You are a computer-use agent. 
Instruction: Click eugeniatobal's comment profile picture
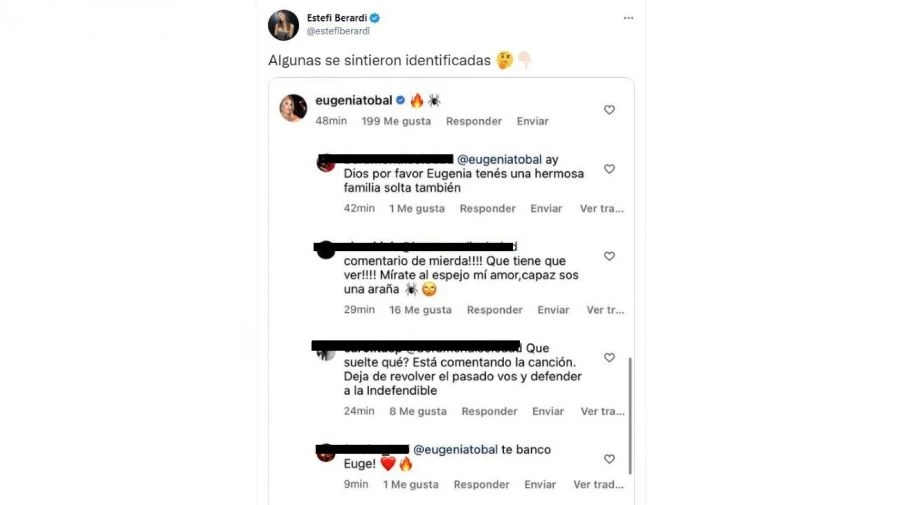point(293,108)
